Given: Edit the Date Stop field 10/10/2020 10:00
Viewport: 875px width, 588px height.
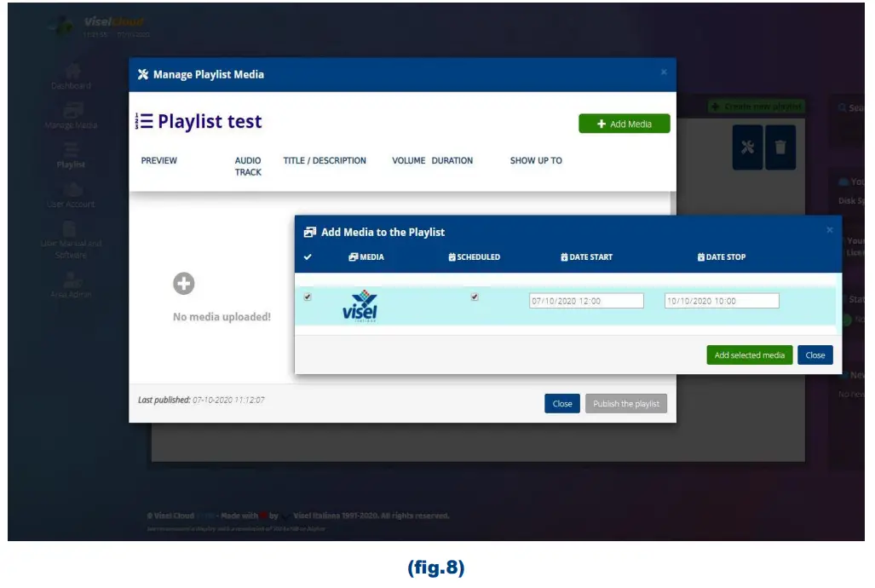Looking at the screenshot, I should [722, 301].
